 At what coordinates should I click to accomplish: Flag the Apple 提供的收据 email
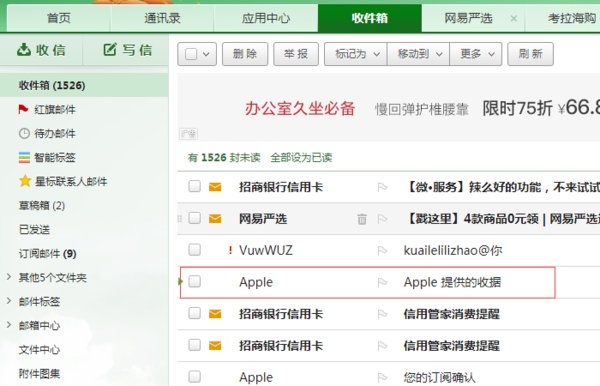382,282
